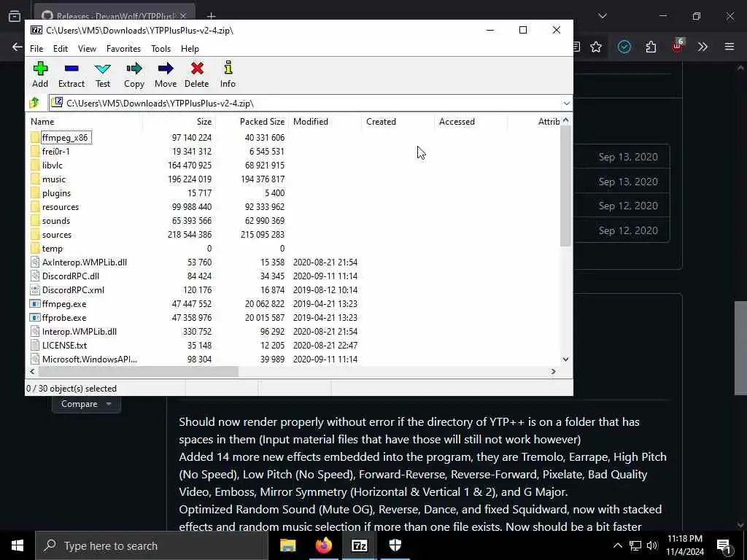This screenshot has width=747, height=560.
Task: Run the Test archive tool
Action: pyautogui.click(x=102, y=74)
